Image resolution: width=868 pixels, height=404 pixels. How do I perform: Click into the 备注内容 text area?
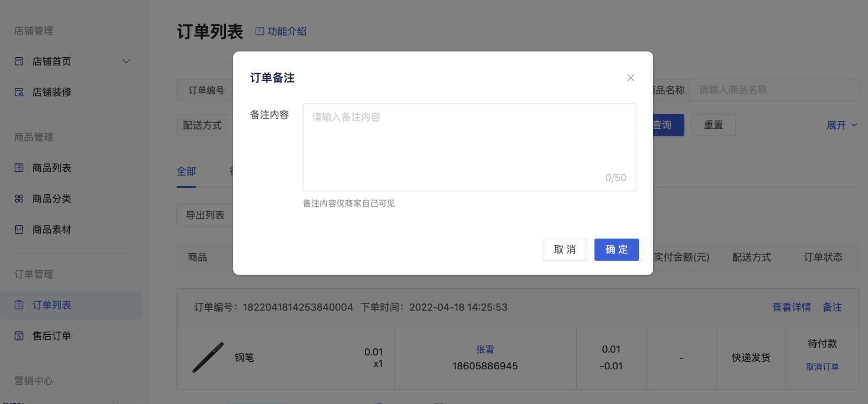tap(469, 147)
